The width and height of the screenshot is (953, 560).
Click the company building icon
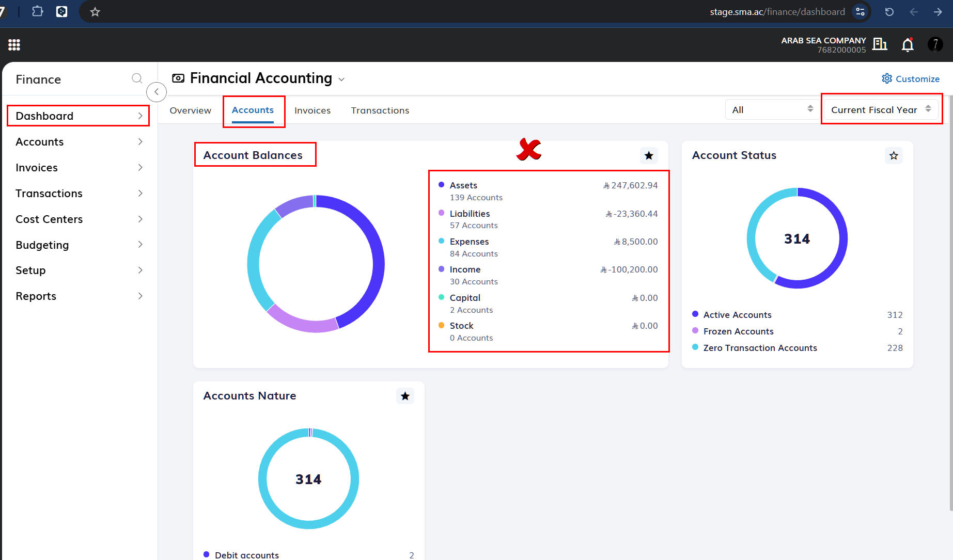point(880,44)
